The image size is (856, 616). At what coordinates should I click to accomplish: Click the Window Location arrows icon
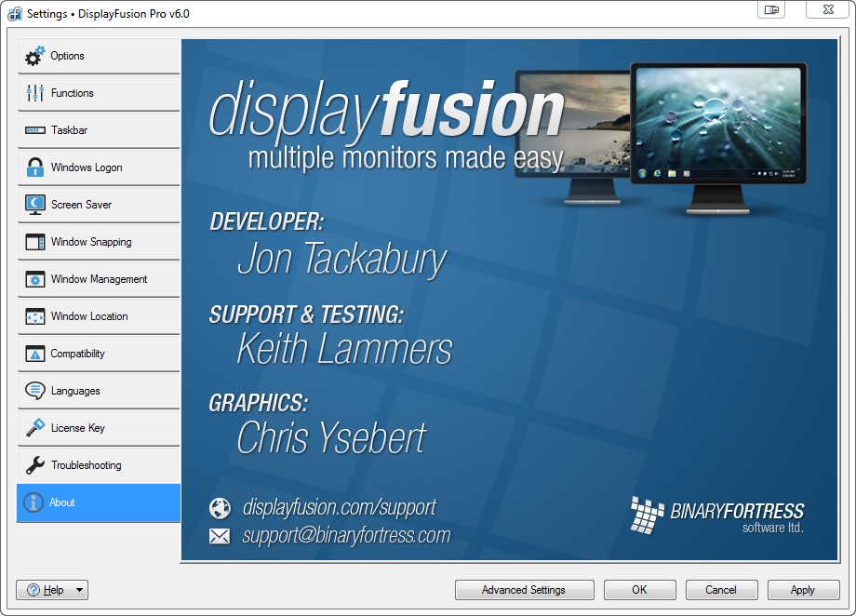pos(35,316)
